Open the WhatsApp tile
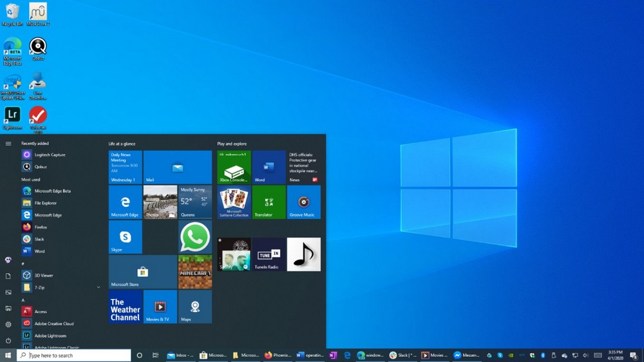This screenshot has width=644, height=362. tap(195, 237)
